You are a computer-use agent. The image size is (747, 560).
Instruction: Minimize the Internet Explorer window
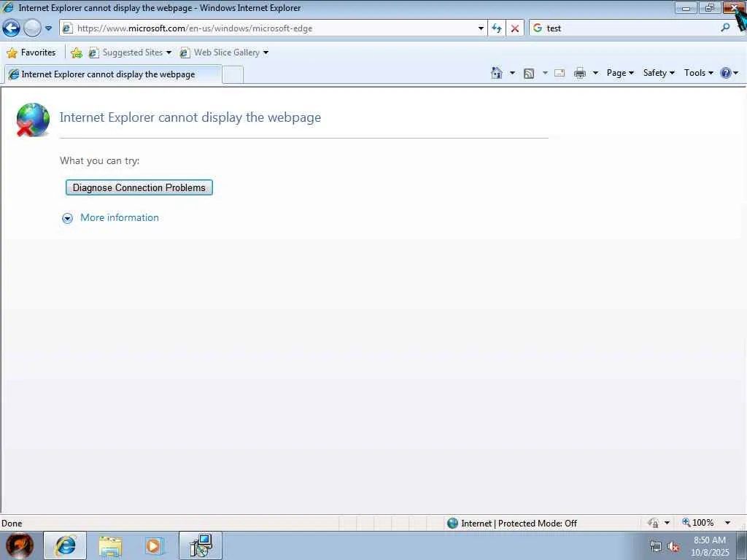point(686,7)
